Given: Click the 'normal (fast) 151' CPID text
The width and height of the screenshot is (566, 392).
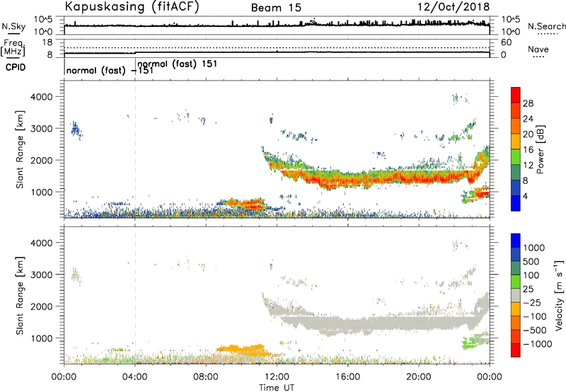Looking at the screenshot, I should tap(178, 64).
